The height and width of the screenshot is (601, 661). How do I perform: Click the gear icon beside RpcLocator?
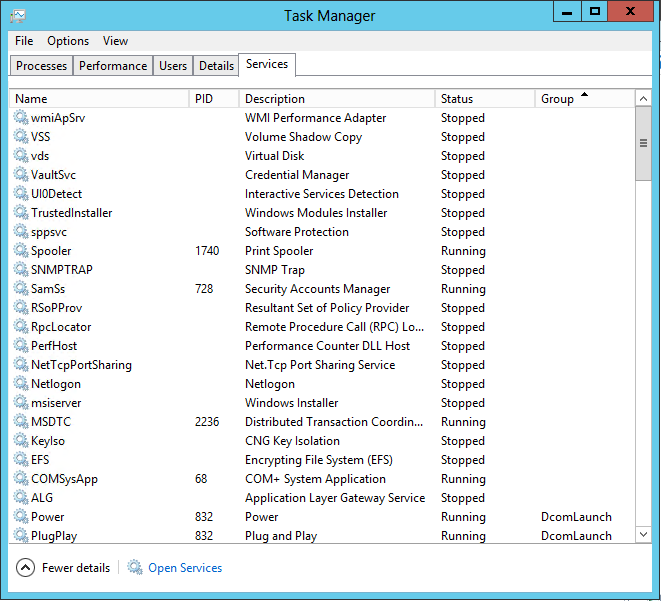21,325
